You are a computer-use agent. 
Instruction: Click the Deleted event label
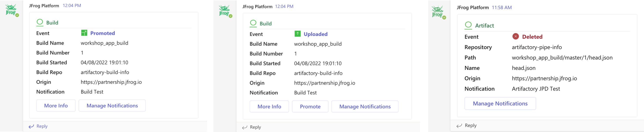pyautogui.click(x=532, y=37)
